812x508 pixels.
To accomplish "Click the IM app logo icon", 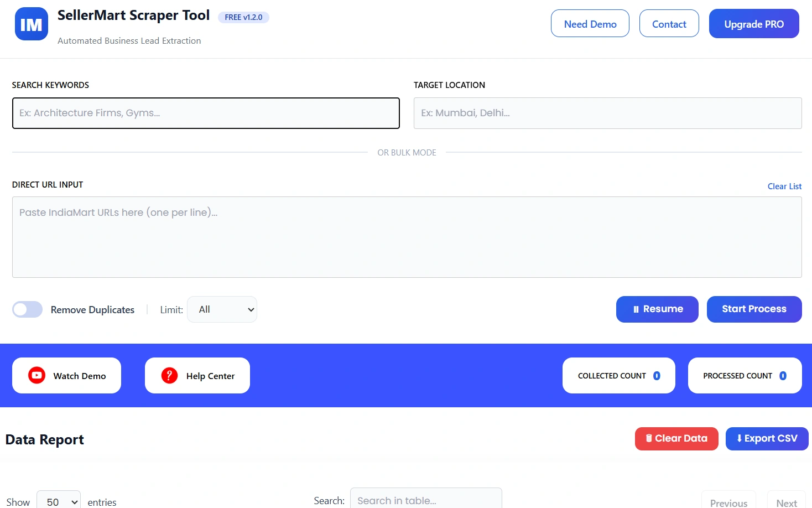I will [32, 24].
